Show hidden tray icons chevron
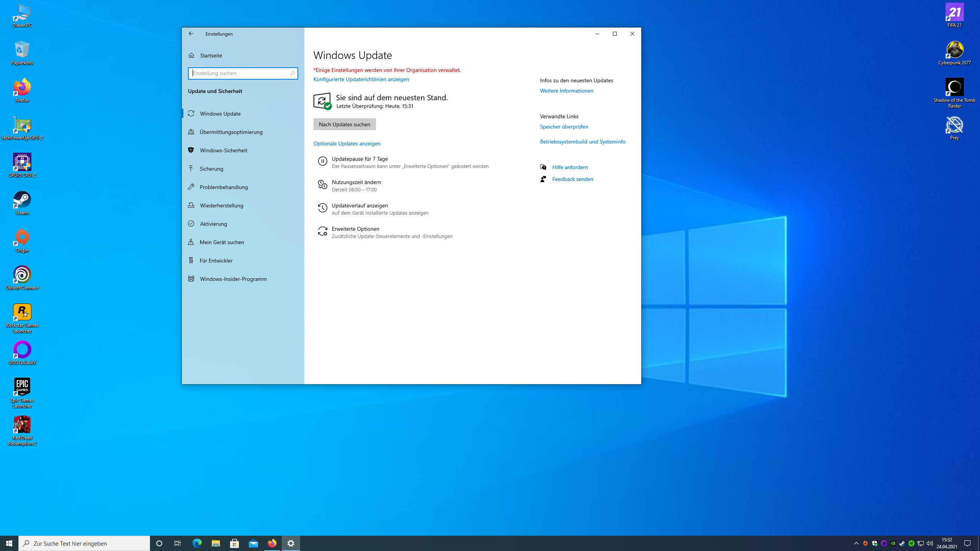 tap(856, 543)
